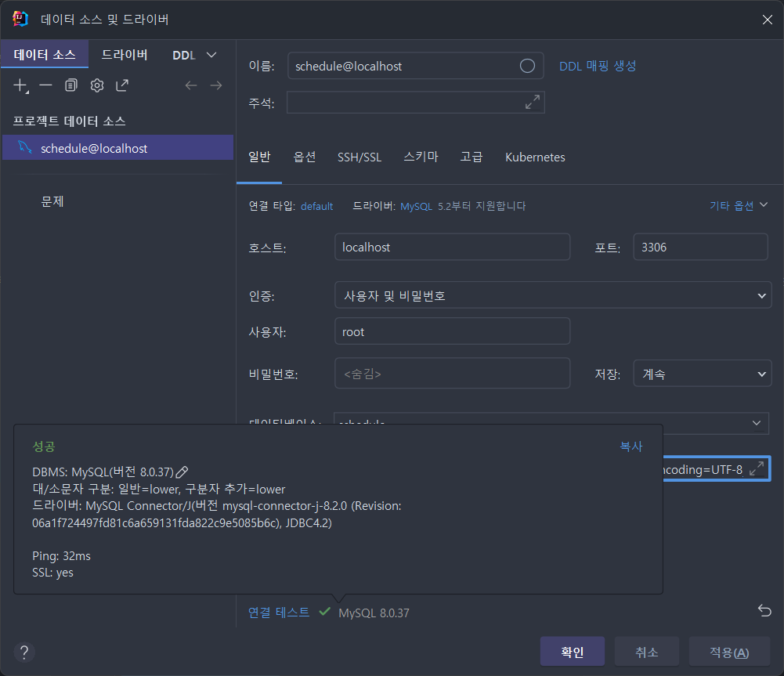Image resolution: width=784 pixels, height=676 pixels.
Task: Open driver settings with the gear icon
Action: 97,85
